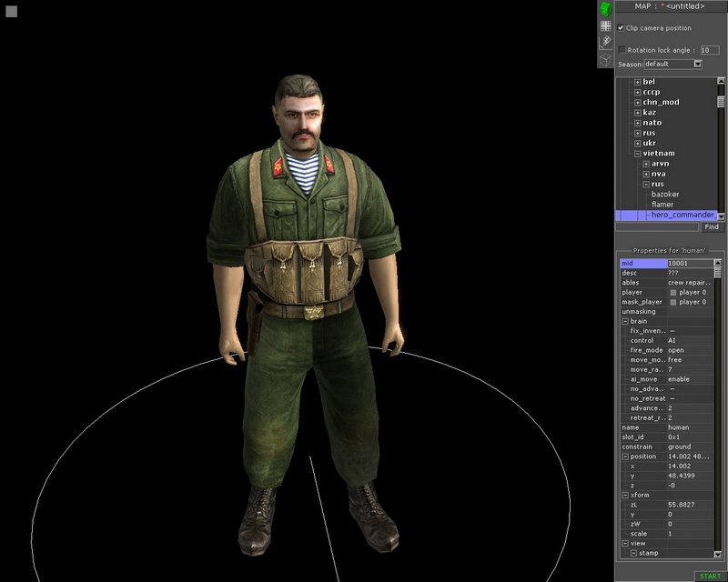Screen dimensions: 728x582
Task: Expand the cccp tree node
Action: 638,93
